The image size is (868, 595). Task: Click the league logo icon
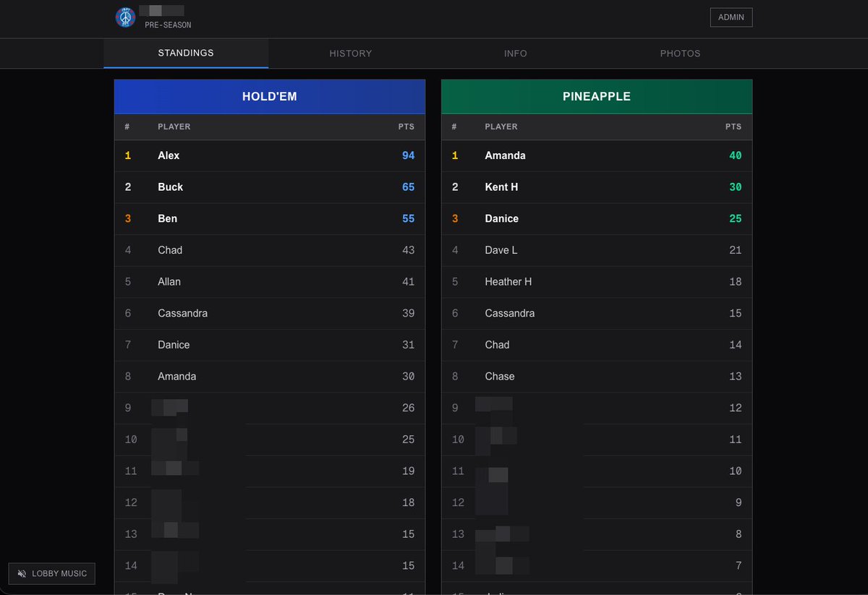click(125, 17)
